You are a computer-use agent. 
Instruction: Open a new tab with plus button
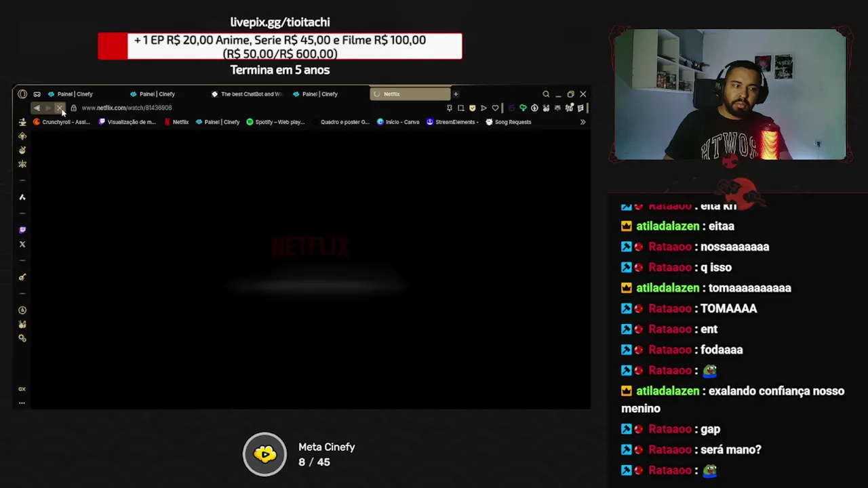point(456,94)
